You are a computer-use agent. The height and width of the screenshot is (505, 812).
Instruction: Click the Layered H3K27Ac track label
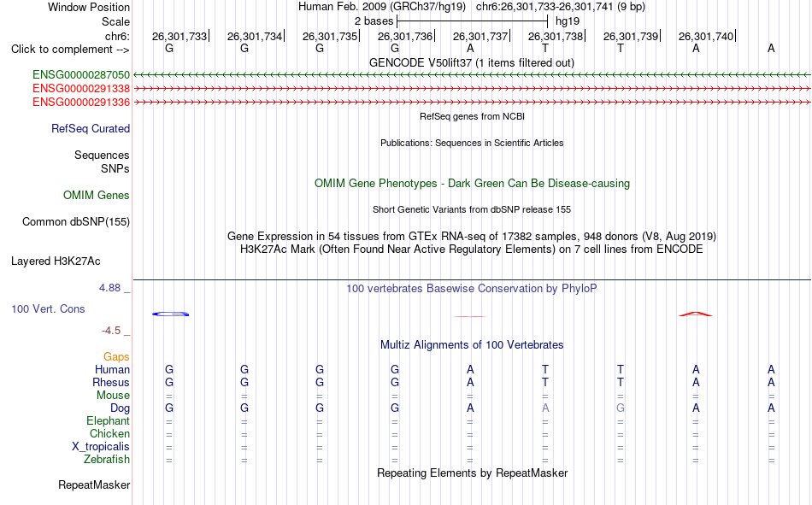click(x=56, y=261)
